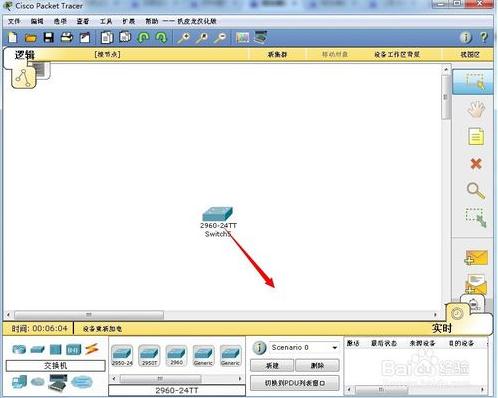This screenshot has height=398, width=498.
Task: Open the custom devices dialog icon
Action: [260, 37]
